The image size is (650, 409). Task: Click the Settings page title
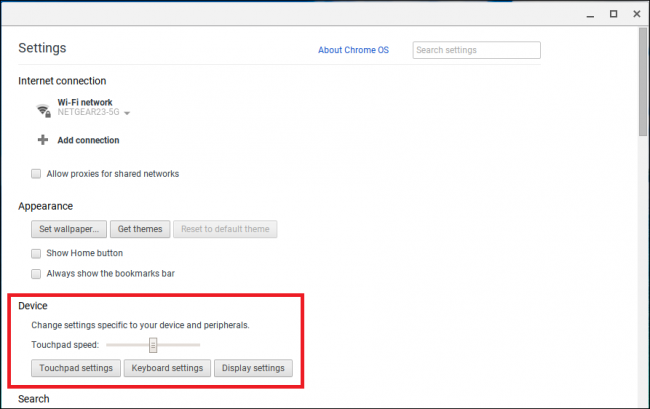[42, 48]
